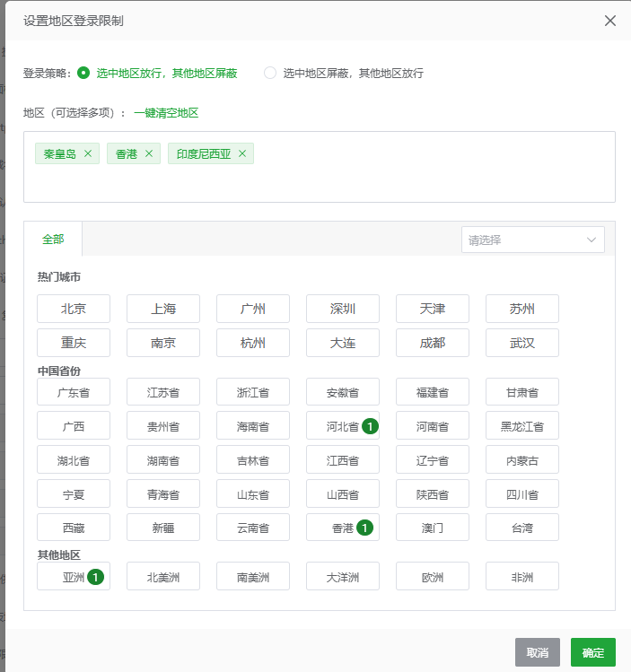The image size is (631, 672).
Task: Click the 吉林省 button
Action: (253, 460)
